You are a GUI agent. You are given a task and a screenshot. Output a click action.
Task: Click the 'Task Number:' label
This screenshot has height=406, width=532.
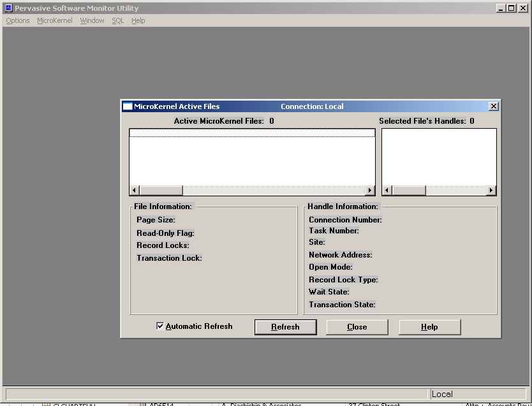334,231
